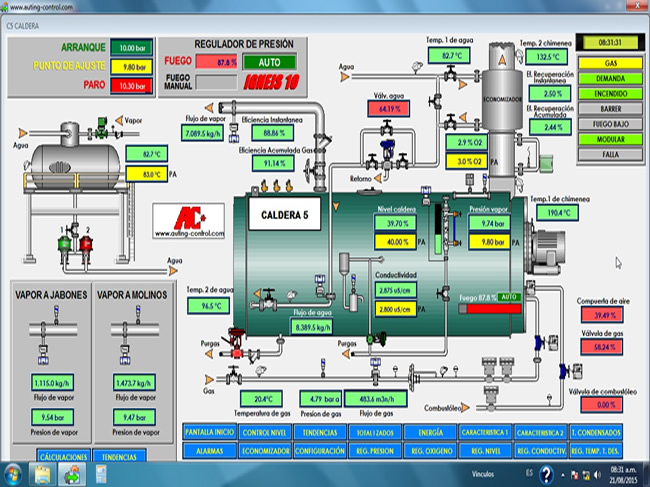Click the ALARMAS button
Viewport: 650px width, 487px height.
[210, 451]
